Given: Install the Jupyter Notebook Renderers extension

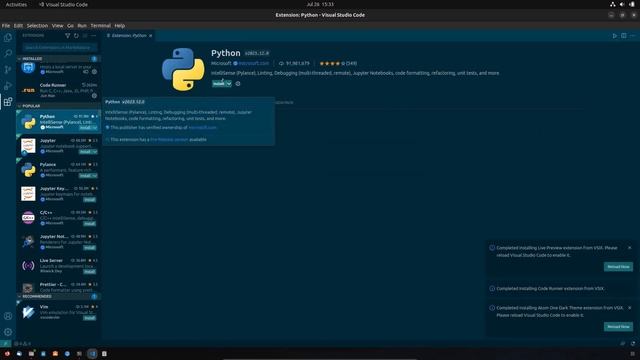Looking at the screenshot, I should pyautogui.click(x=89, y=248).
